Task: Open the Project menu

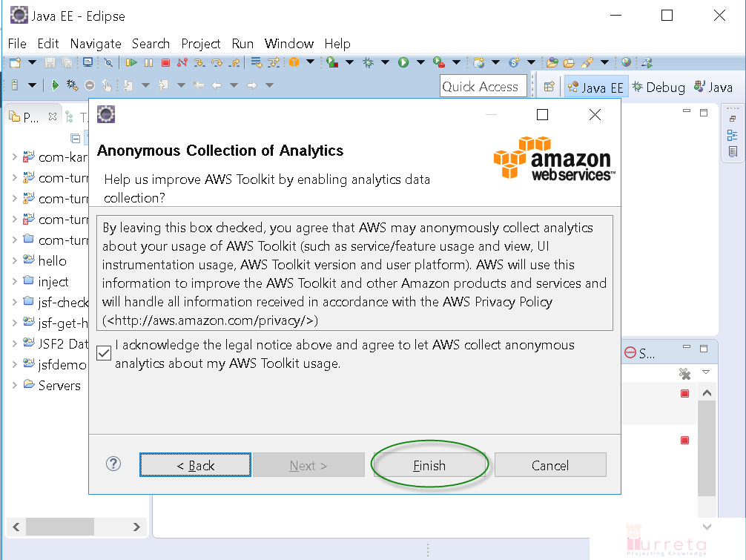Action: [x=201, y=44]
